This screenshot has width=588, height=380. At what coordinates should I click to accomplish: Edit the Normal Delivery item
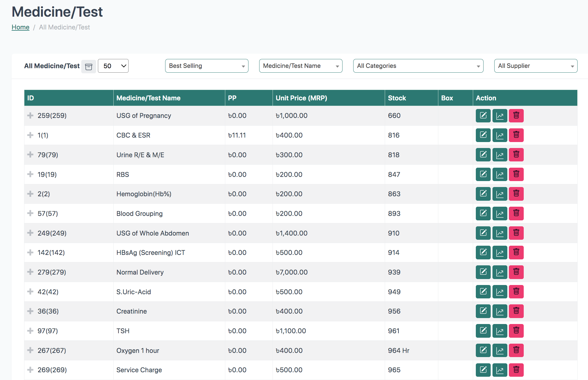point(483,272)
